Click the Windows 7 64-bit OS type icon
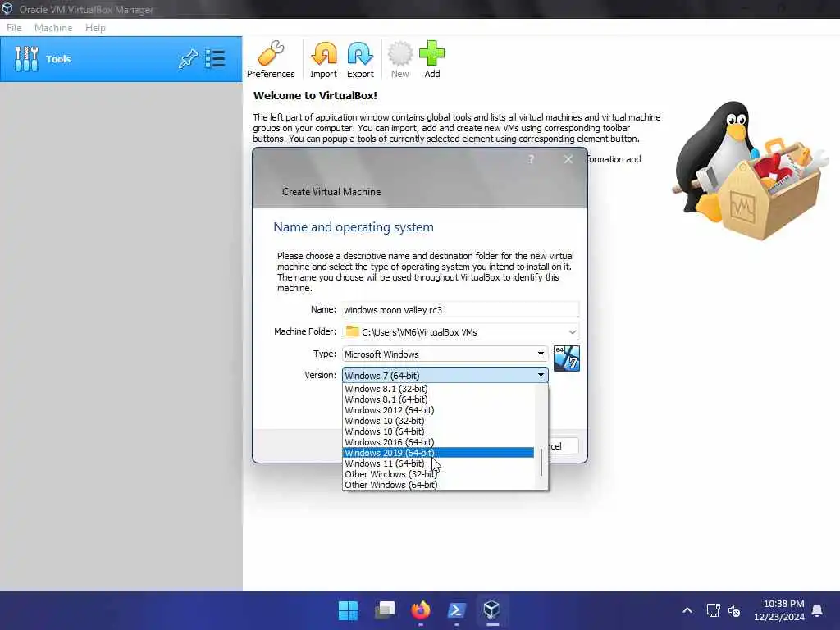Image resolution: width=840 pixels, height=630 pixels. (x=566, y=358)
